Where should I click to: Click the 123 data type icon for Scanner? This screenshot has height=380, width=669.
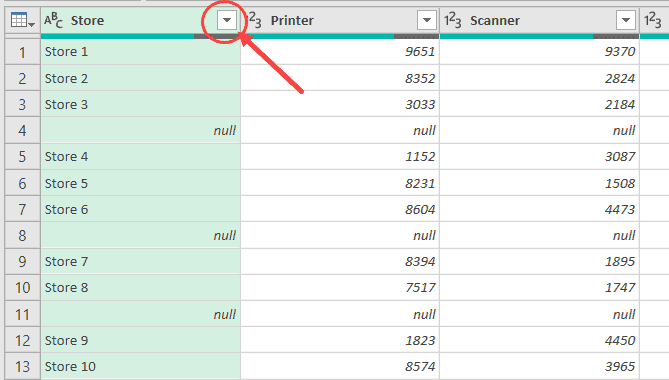[453, 20]
